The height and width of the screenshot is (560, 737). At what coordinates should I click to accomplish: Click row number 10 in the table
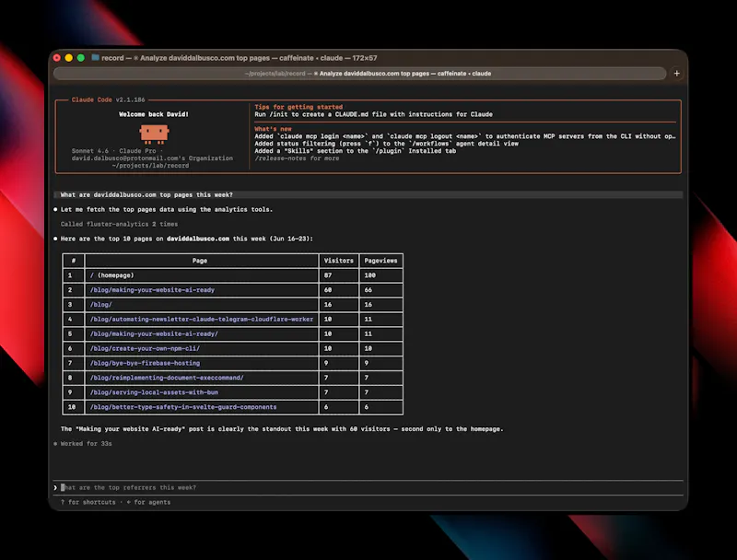point(72,407)
